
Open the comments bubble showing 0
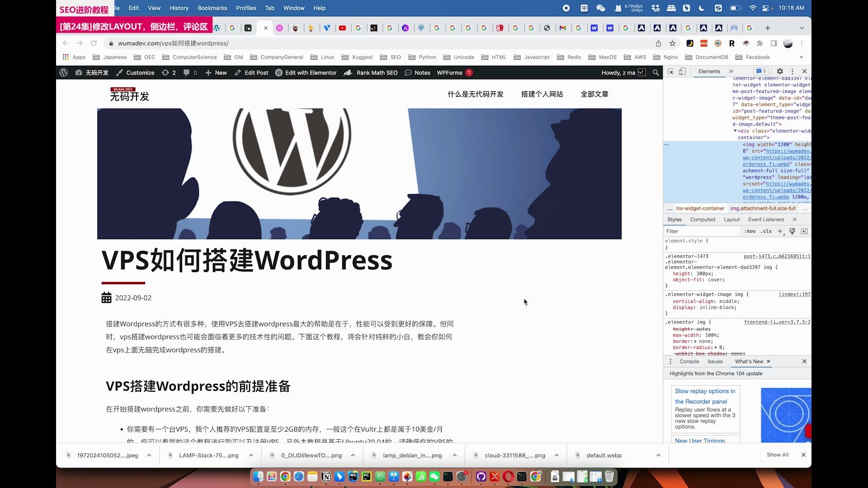coord(190,72)
